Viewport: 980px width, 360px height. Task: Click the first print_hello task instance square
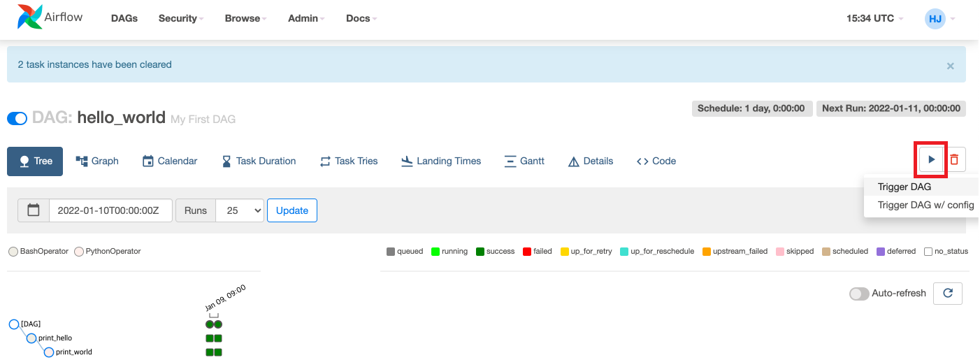(210, 338)
